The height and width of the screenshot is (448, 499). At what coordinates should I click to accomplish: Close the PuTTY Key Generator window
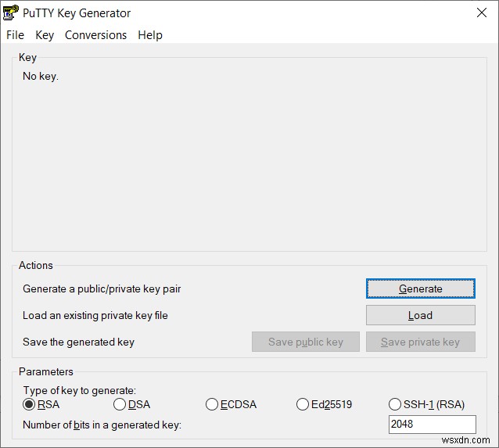click(x=482, y=13)
